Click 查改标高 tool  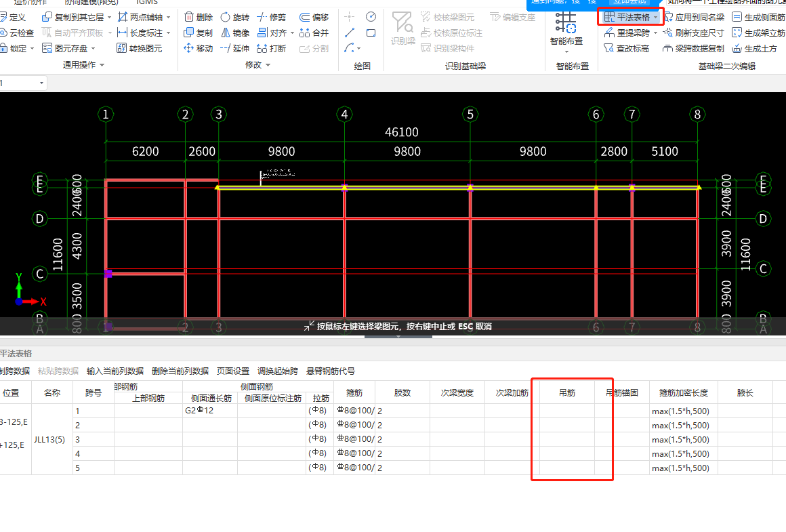click(627, 48)
